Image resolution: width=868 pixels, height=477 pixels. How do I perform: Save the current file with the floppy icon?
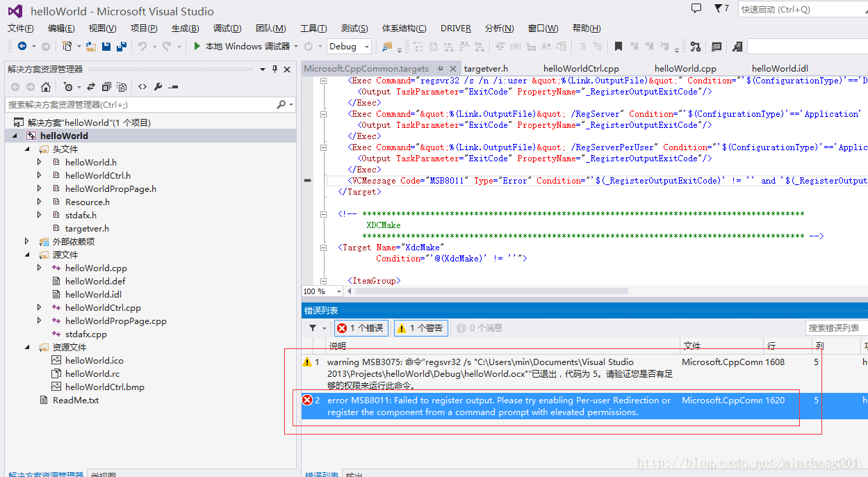[106, 47]
